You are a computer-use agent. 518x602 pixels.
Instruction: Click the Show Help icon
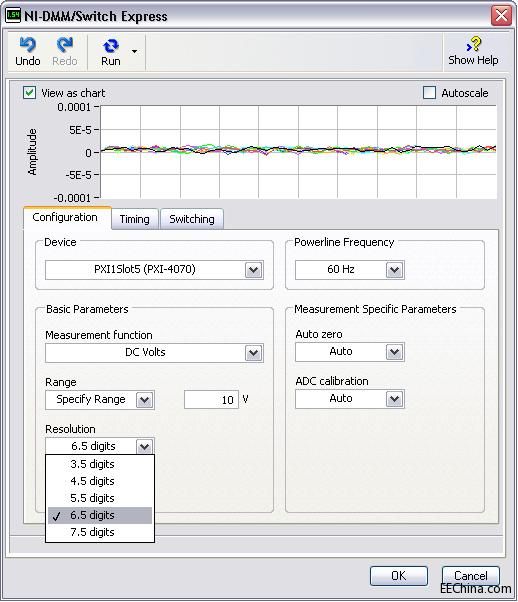pos(474,44)
